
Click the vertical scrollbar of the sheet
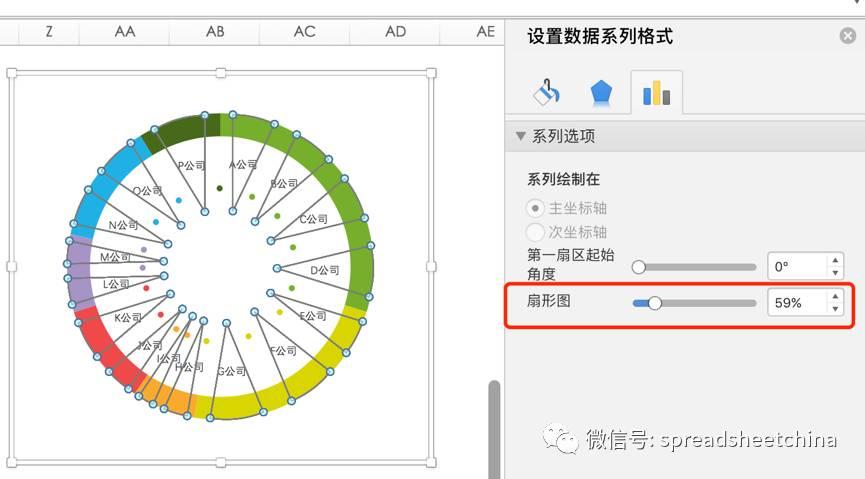tap(494, 429)
